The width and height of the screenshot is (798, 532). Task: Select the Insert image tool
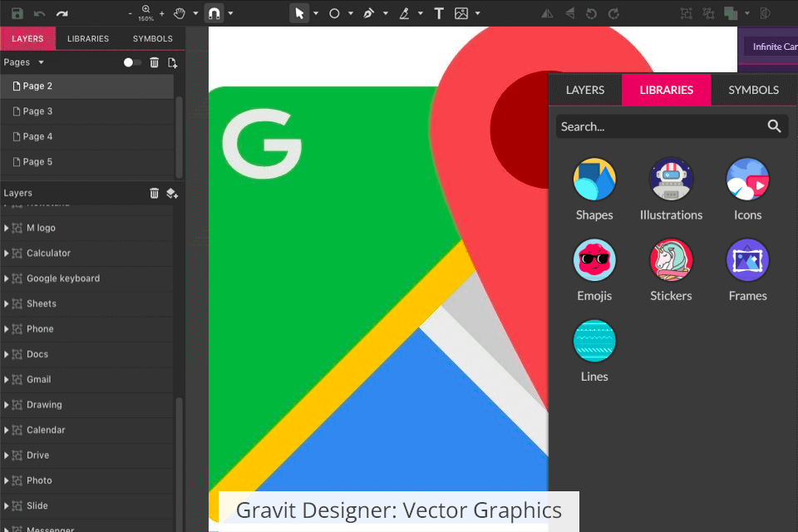[x=461, y=14]
